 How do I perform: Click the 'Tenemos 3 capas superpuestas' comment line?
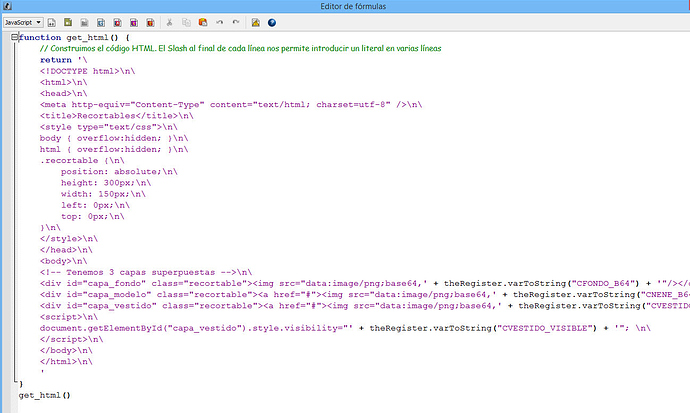(x=146, y=273)
